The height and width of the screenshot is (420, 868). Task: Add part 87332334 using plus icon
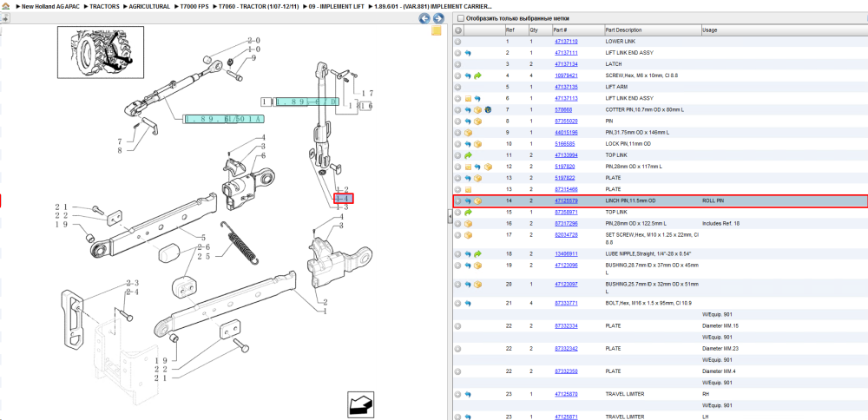click(457, 326)
